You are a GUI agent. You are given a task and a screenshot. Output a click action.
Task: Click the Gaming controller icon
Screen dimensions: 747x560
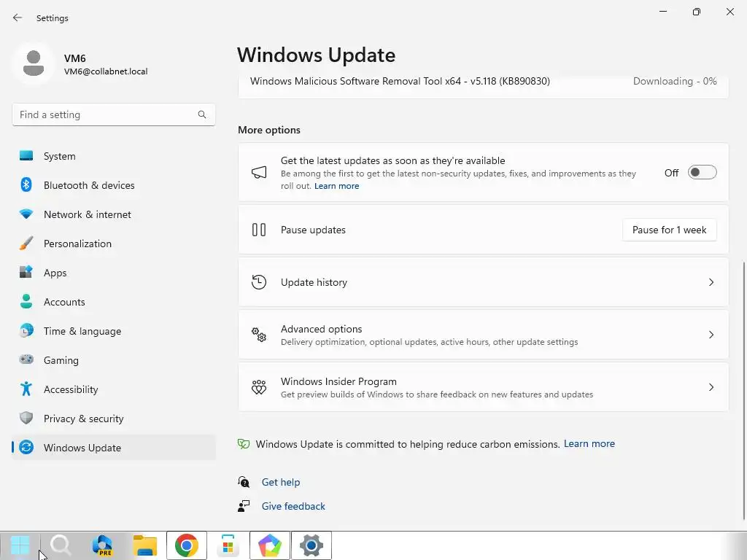(x=26, y=359)
